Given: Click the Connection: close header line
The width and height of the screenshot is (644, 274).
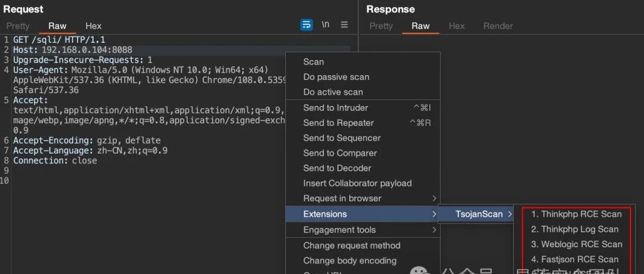Looking at the screenshot, I should 55,160.
